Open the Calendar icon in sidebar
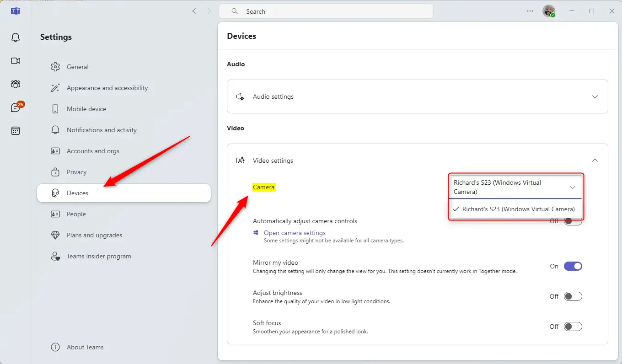This screenshot has width=622, height=364. point(16,131)
